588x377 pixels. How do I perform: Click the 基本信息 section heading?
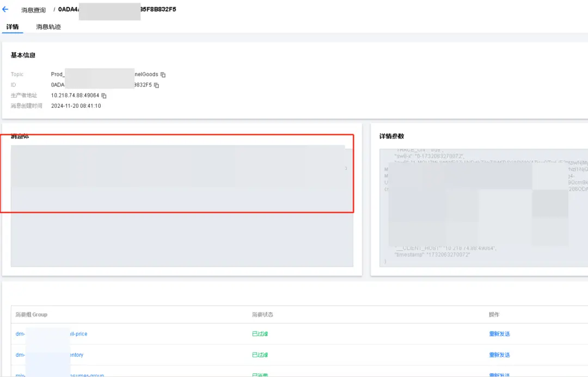click(23, 55)
